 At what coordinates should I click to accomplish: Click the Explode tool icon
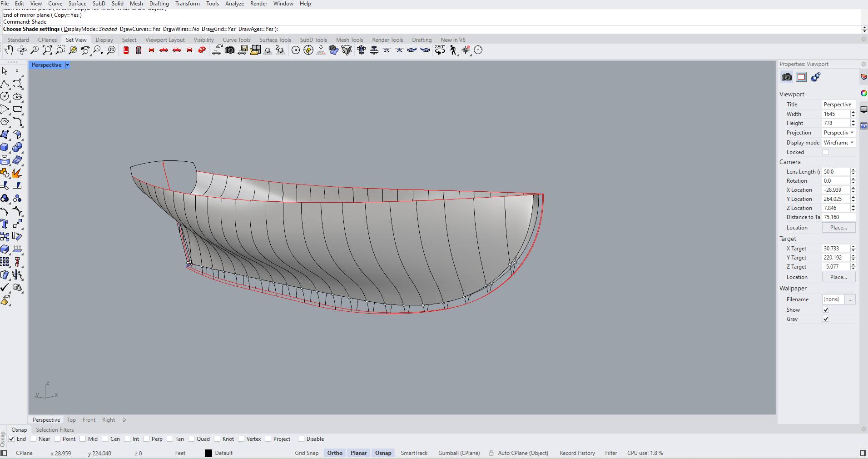click(17, 173)
